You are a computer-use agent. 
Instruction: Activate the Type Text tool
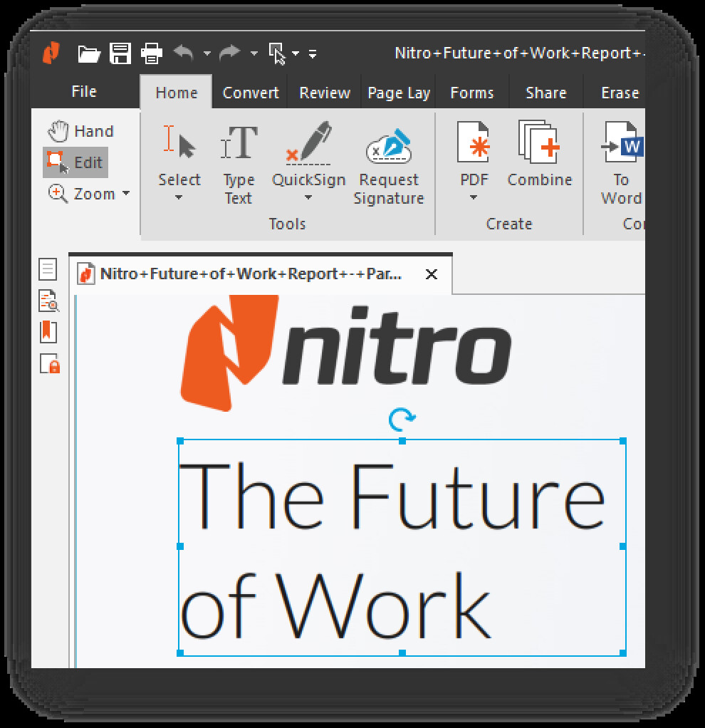pyautogui.click(x=239, y=164)
